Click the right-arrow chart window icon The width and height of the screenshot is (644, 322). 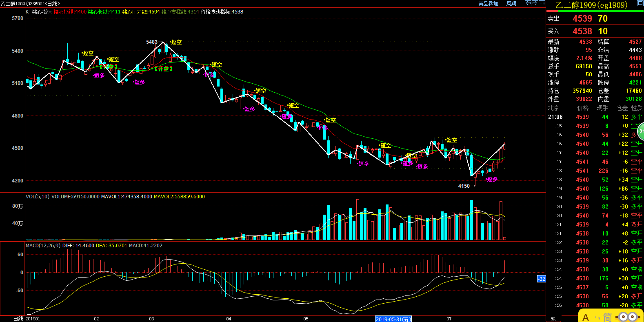pyautogui.click(x=535, y=3)
